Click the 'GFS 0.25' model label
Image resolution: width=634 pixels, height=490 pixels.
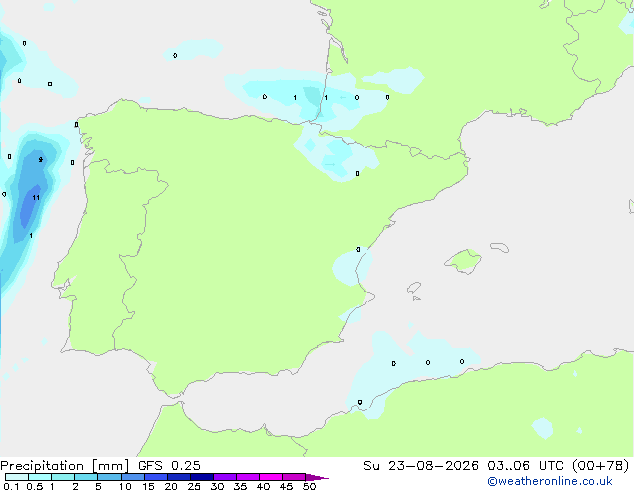pyautogui.click(x=169, y=466)
